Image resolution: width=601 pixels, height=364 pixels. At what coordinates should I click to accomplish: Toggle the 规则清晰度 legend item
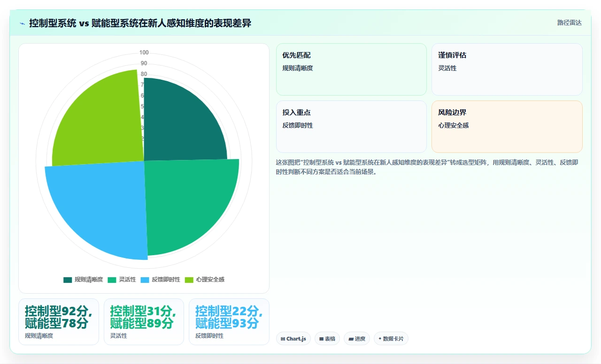[83, 280]
